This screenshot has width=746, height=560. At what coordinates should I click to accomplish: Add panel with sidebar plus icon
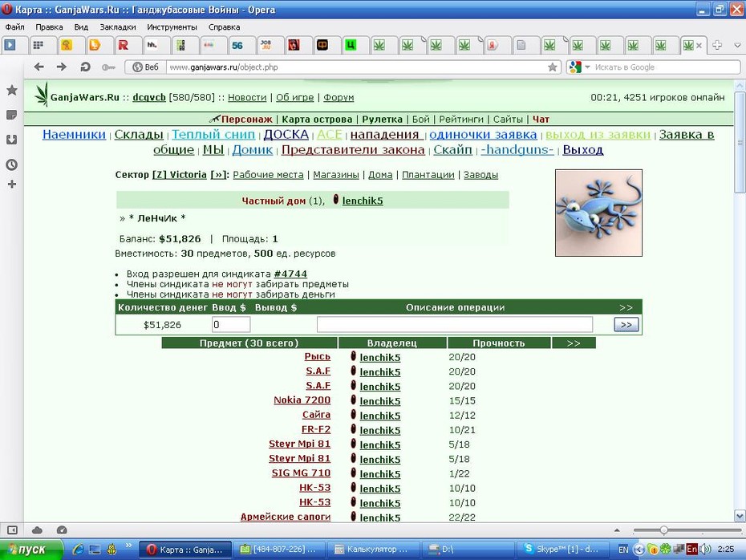(x=12, y=185)
